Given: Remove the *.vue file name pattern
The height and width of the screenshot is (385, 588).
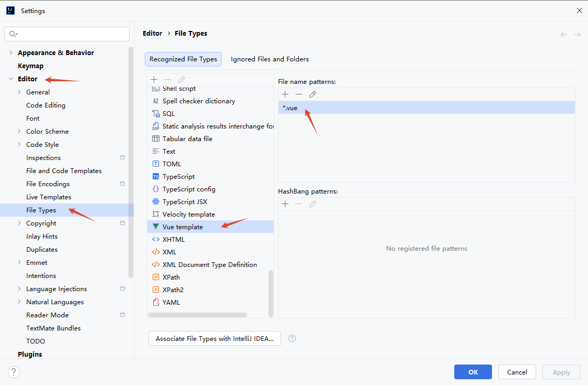Looking at the screenshot, I should [x=298, y=94].
